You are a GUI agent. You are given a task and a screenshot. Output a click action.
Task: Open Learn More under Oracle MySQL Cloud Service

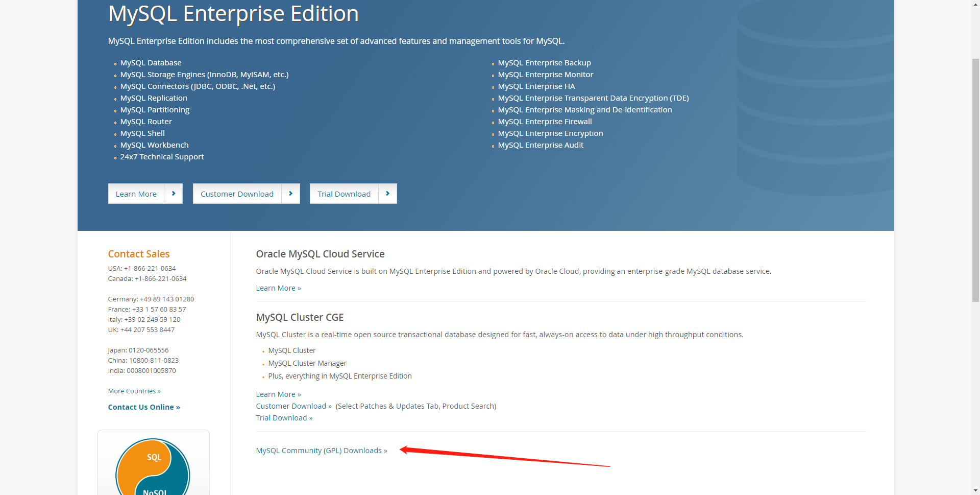[x=279, y=288]
